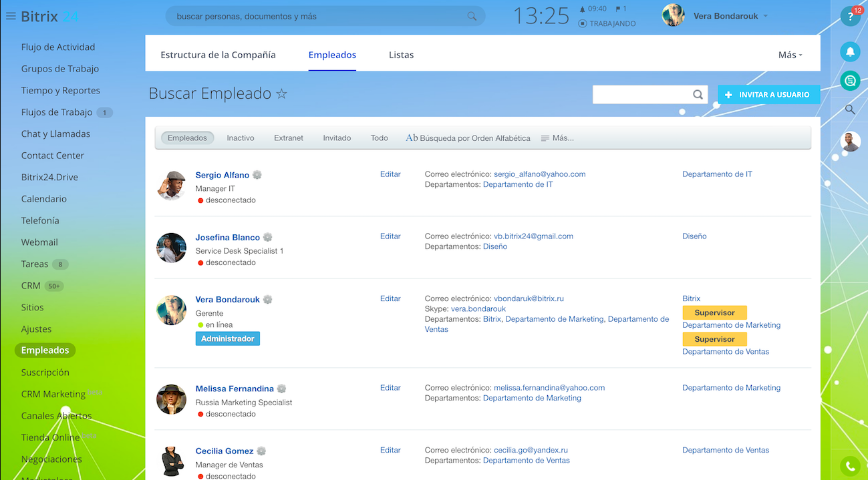Select the Empleados filter chip

(x=187, y=138)
